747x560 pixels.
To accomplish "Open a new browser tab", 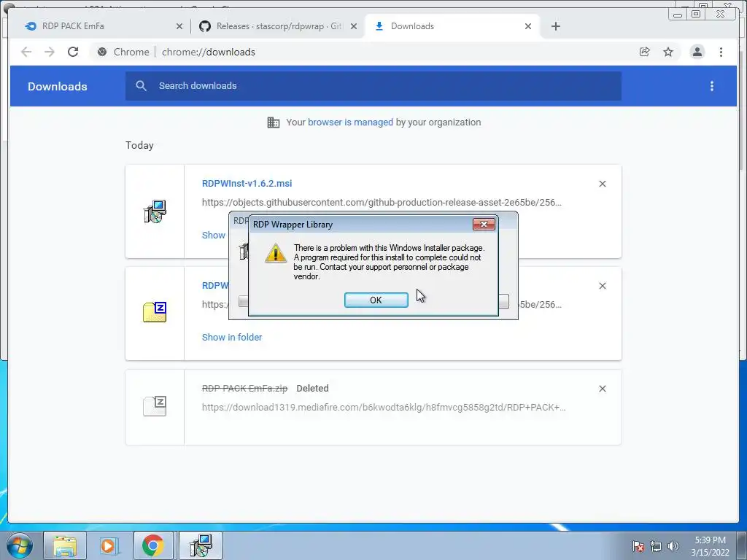I will coord(555,26).
